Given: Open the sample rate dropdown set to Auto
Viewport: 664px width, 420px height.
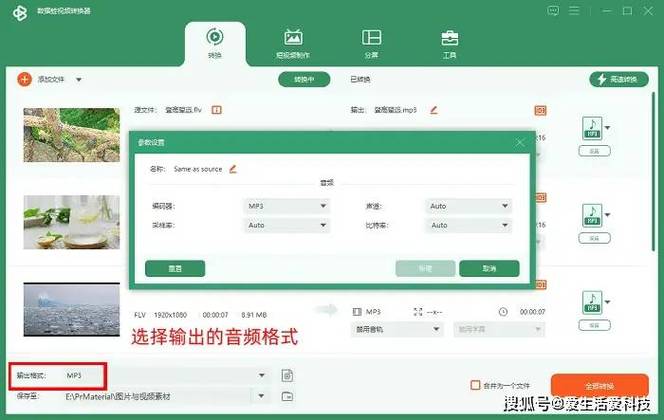Looking at the screenshot, I should (x=287, y=225).
